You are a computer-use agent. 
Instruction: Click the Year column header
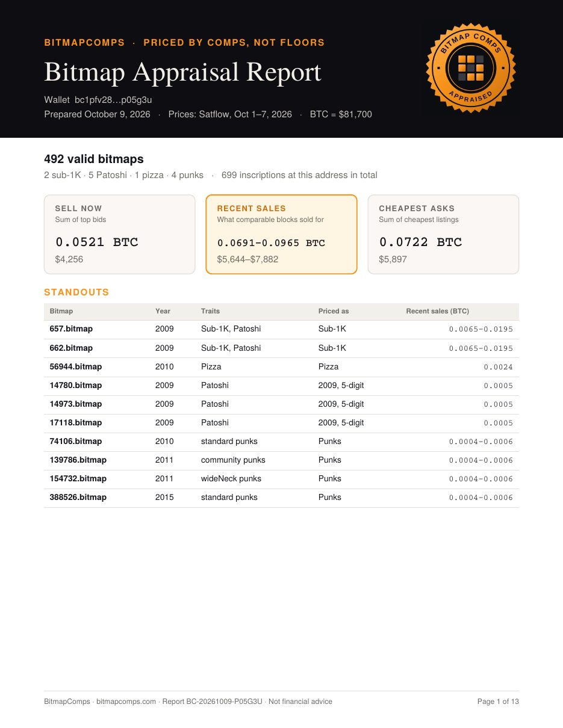163,311
